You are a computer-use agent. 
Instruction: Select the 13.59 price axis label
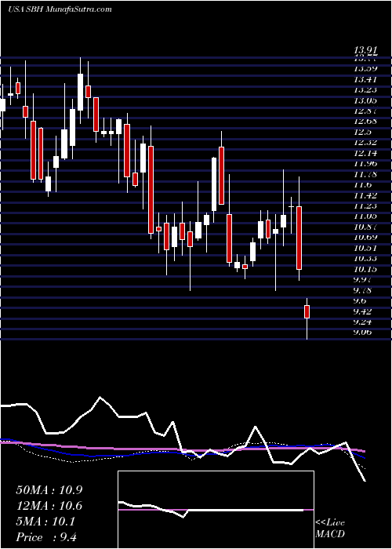click(x=366, y=69)
